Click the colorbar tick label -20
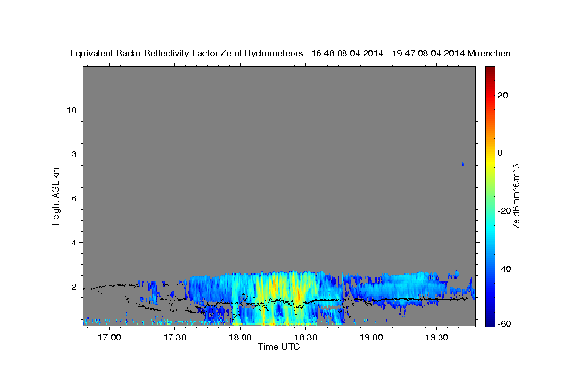The image size is (588, 392). (504, 211)
